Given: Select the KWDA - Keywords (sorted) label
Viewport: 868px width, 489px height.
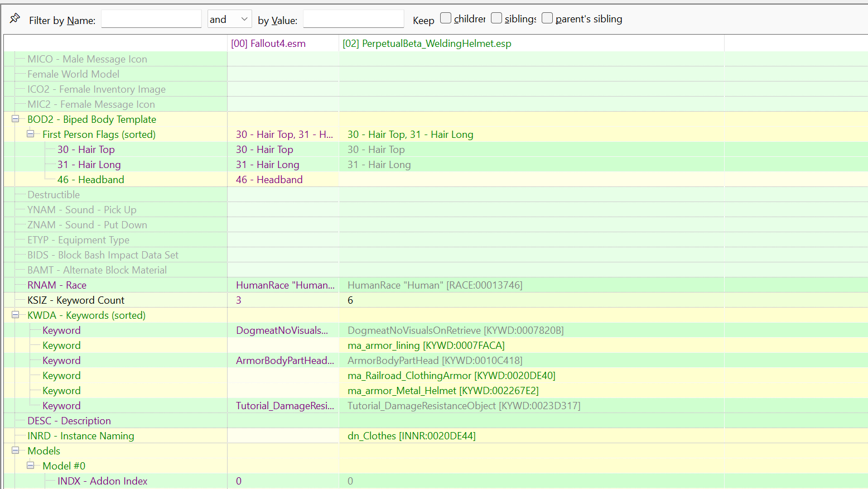Looking at the screenshot, I should (x=86, y=315).
